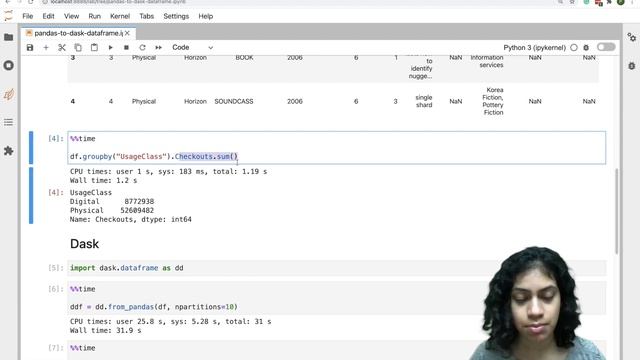Collapse cell [4] input via blue bar
This screenshot has width=640, height=360.
coord(31,148)
